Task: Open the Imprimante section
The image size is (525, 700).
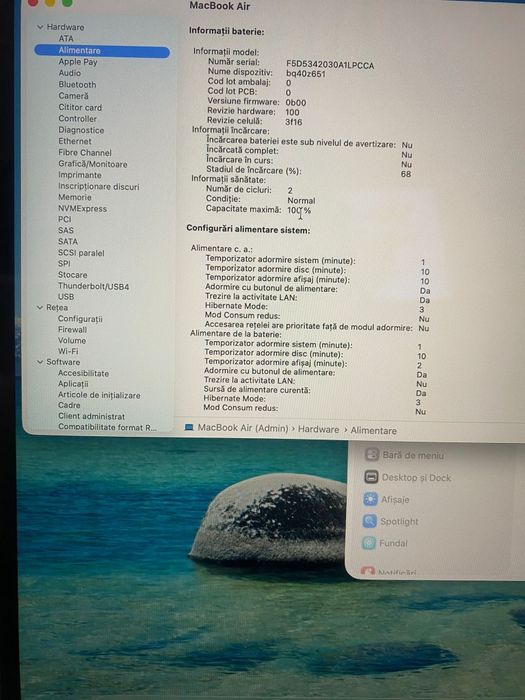Action: tap(80, 175)
